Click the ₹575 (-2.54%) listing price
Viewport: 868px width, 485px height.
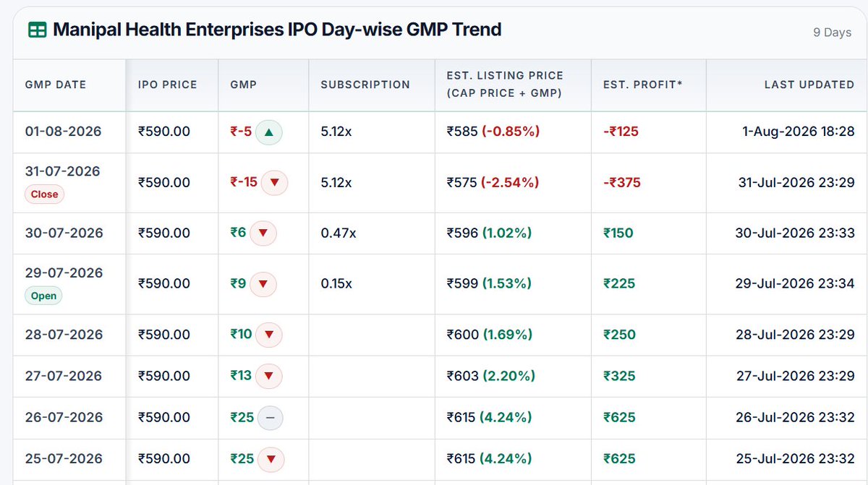coord(493,183)
